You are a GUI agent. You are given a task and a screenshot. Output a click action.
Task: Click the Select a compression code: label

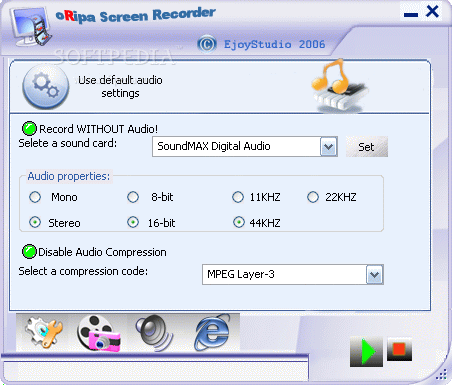pyautogui.click(x=83, y=271)
